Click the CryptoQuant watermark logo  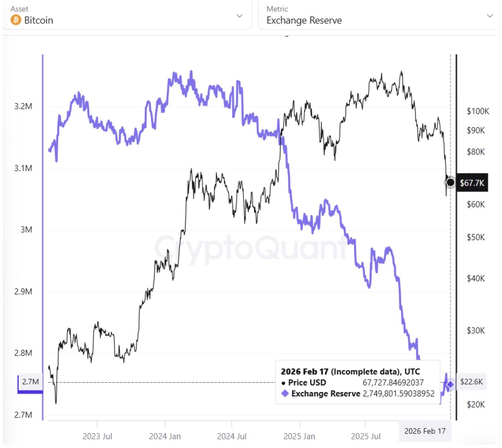click(251, 247)
